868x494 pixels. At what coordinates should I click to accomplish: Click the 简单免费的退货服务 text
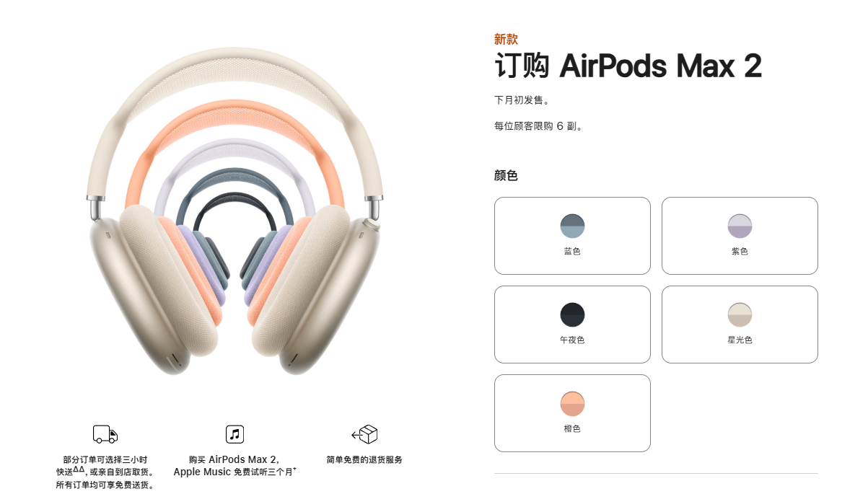coord(364,459)
